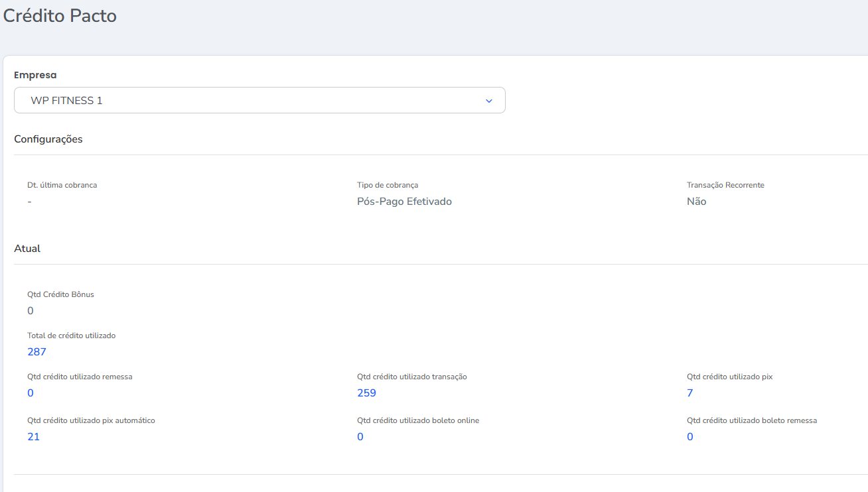Click the Empresa field label

tap(35, 75)
